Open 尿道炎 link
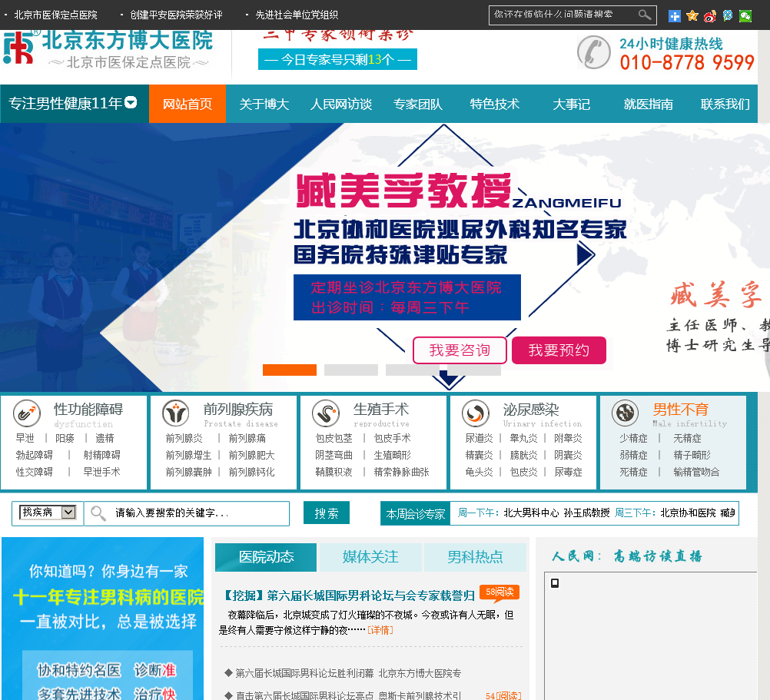Image resolution: width=770 pixels, height=700 pixels. 479,438
